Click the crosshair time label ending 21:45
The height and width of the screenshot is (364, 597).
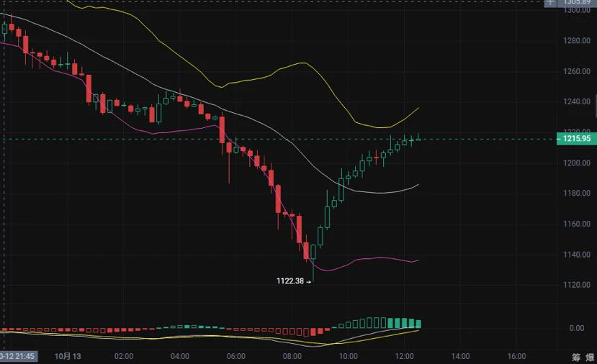(x=18, y=356)
